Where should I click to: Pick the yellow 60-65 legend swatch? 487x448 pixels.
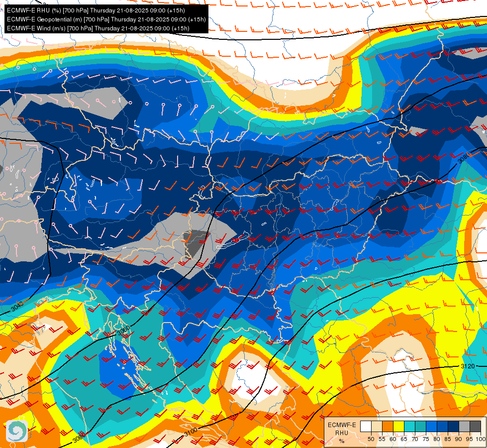(399, 426)
